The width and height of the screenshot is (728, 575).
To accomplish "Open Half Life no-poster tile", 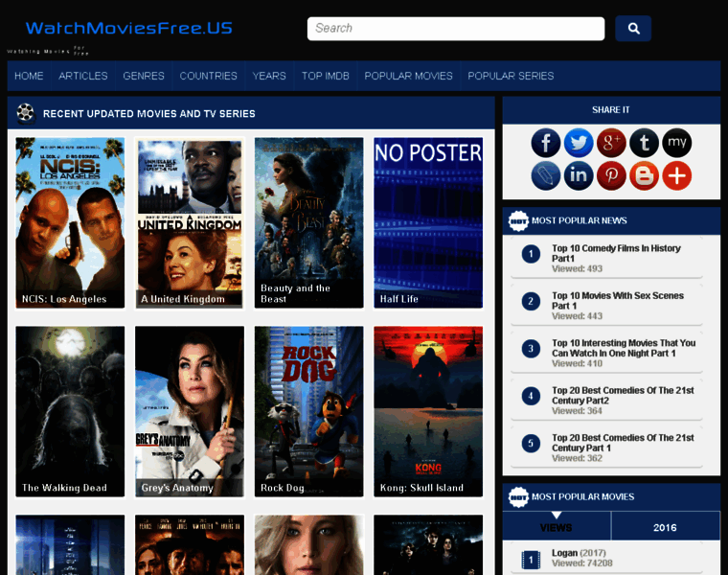I will [x=428, y=222].
